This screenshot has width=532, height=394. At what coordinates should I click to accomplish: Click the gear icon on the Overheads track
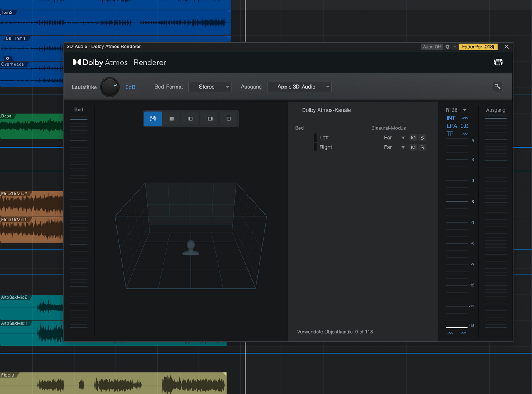7,59
